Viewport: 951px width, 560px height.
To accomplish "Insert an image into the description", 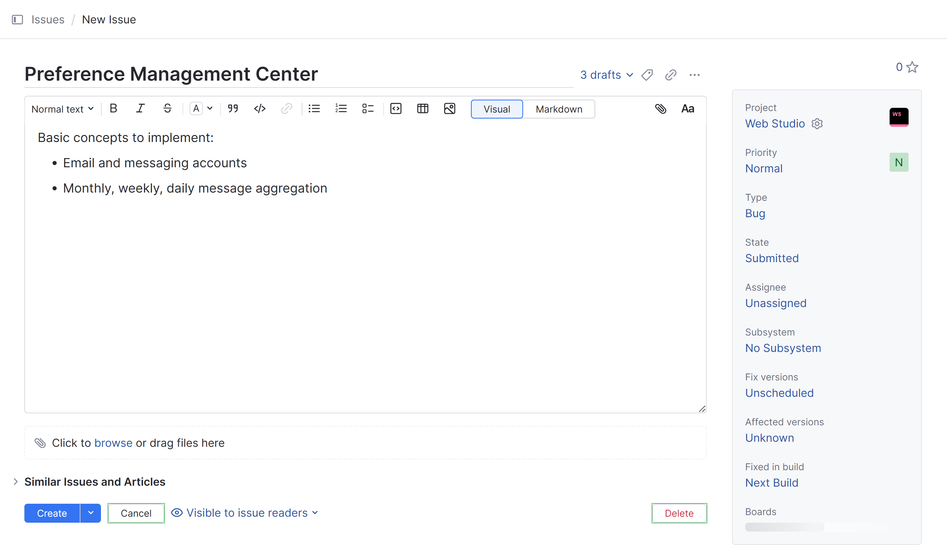I will [x=449, y=109].
